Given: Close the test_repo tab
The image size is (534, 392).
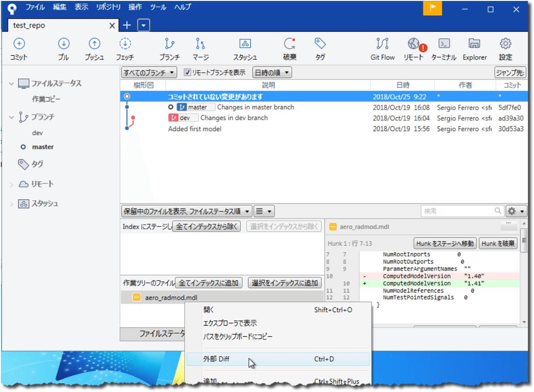Looking at the screenshot, I should pos(112,25).
